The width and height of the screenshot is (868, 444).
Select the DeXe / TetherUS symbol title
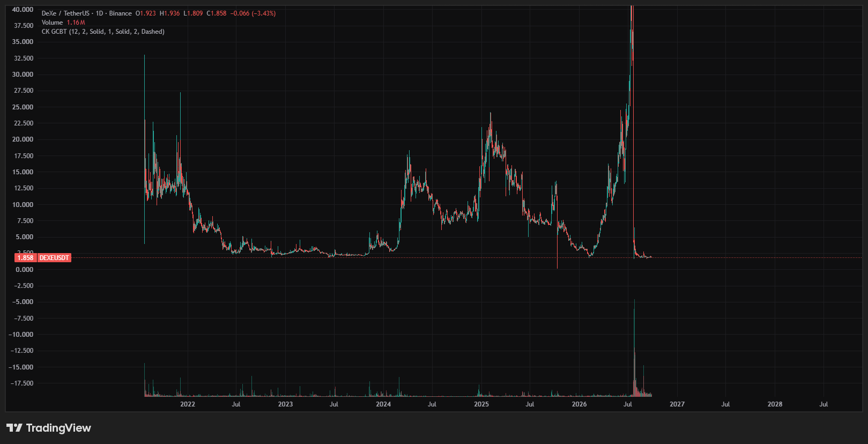65,13
